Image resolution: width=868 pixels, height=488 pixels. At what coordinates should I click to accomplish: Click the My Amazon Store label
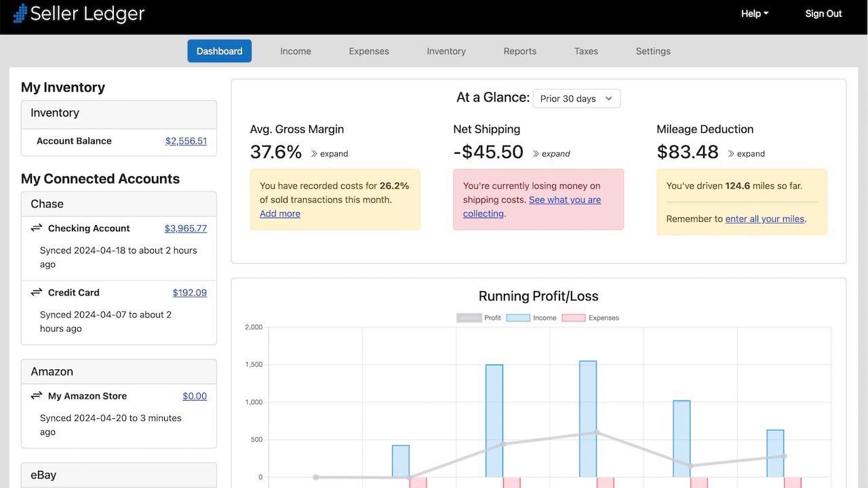tap(87, 396)
